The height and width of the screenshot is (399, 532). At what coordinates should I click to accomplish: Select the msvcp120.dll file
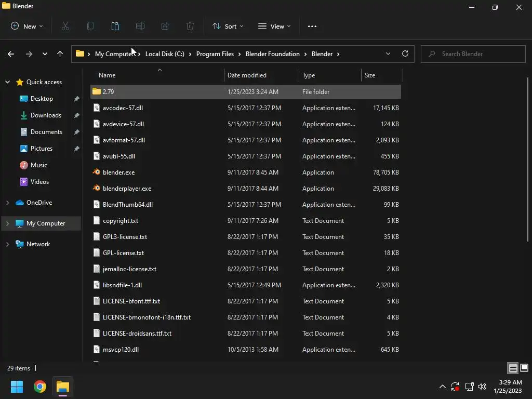(246, 350)
